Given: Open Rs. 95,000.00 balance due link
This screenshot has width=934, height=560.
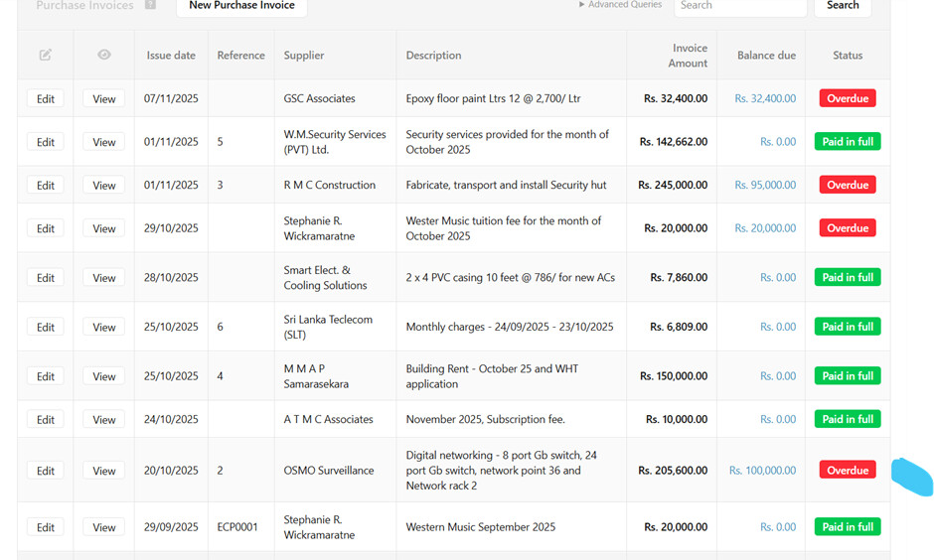Looking at the screenshot, I should click(765, 186).
